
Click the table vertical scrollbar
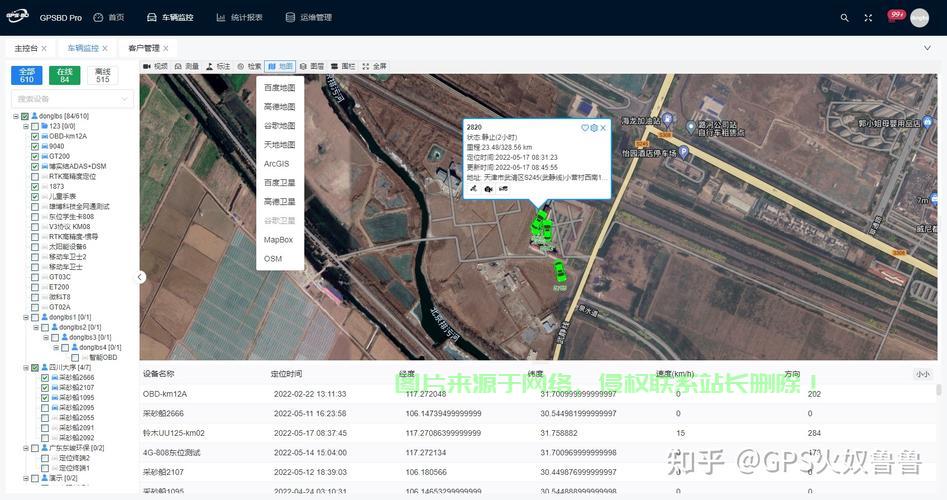[x=939, y=390]
